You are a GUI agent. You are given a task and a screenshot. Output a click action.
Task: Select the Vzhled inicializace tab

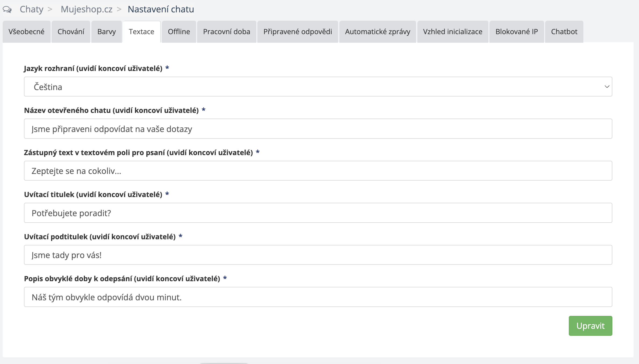pyautogui.click(x=453, y=32)
